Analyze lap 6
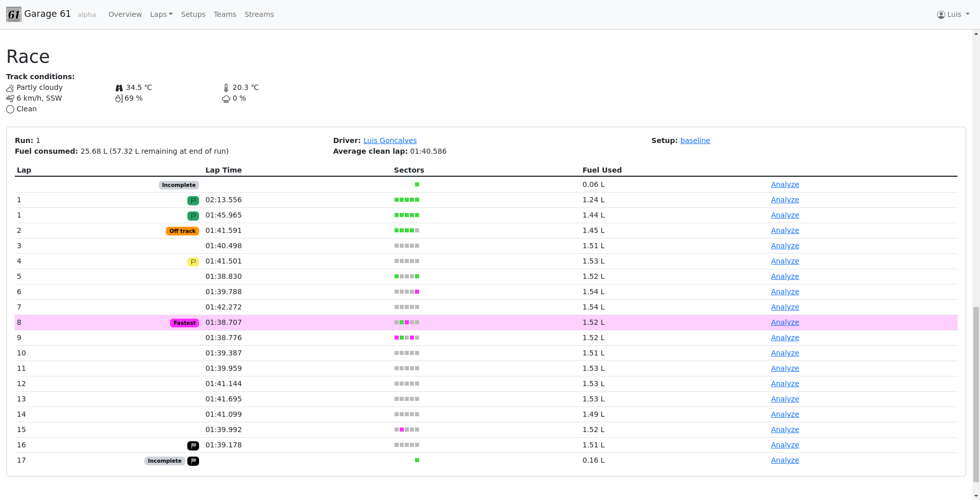This screenshot has width=980, height=500. (x=785, y=292)
